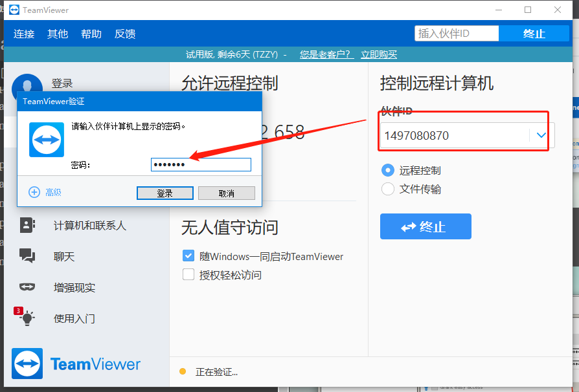Open the 其他 menu
Screen dimensions: 579x392
tap(58, 34)
